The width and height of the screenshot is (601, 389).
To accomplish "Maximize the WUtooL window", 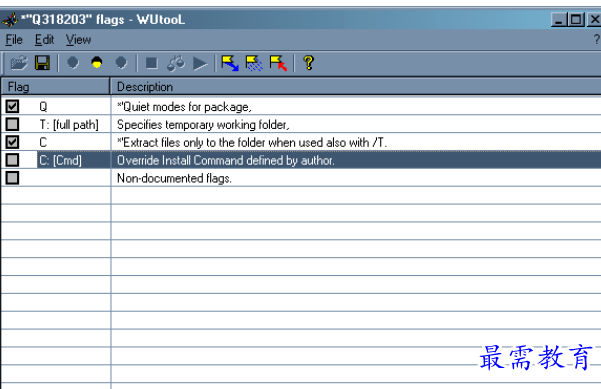I will coord(576,20).
